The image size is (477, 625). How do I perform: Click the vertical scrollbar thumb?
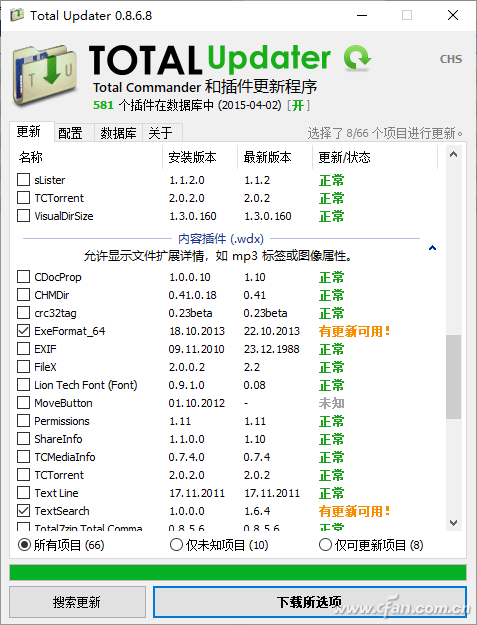(453, 377)
